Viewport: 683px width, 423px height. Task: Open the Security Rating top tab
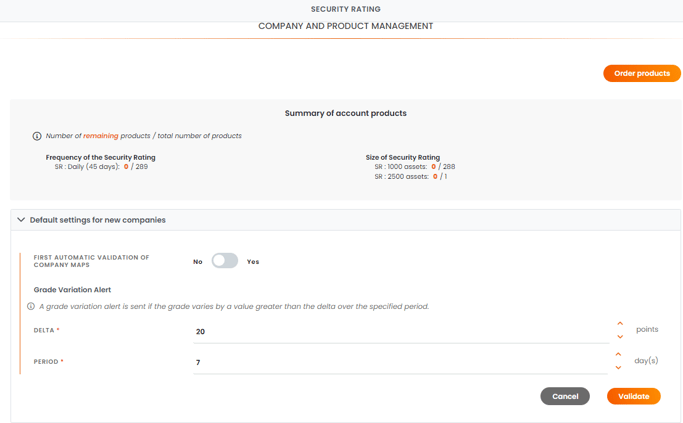[x=346, y=9]
